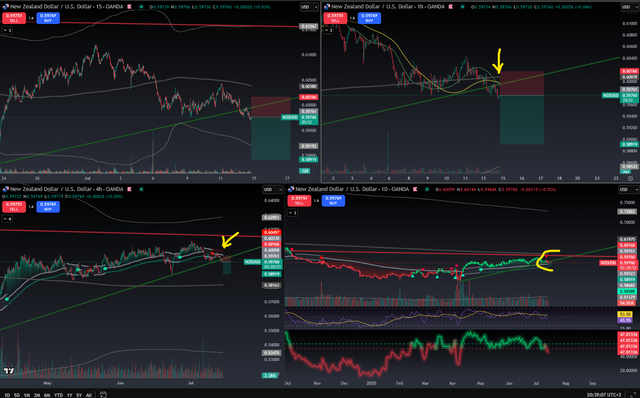
Task: Open chart settings gear on 1h chart
Action: point(631,178)
